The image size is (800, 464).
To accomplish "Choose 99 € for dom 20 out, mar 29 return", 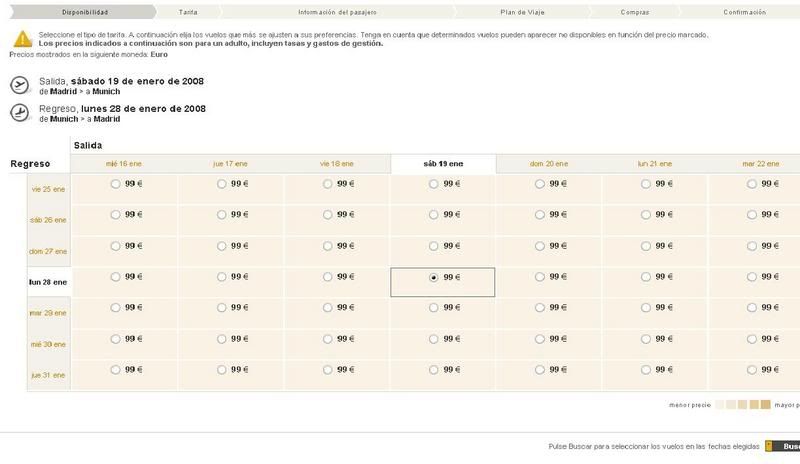I will click(x=540, y=308).
